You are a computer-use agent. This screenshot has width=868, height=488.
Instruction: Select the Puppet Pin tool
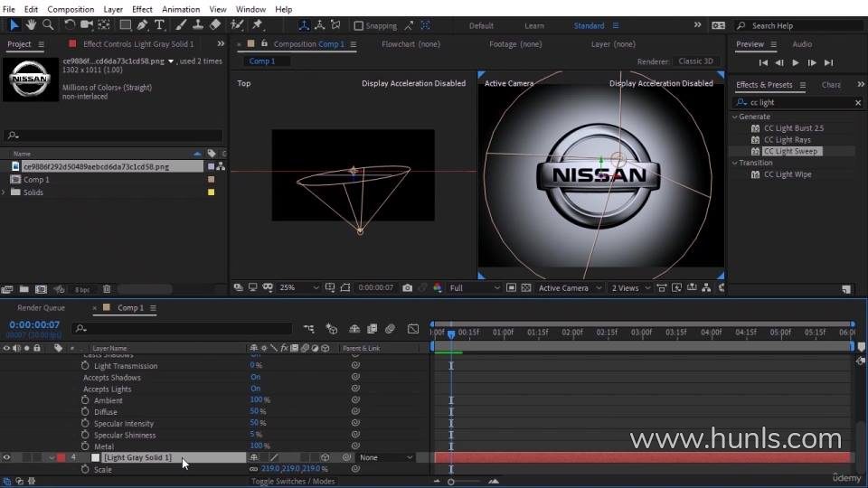[258, 25]
